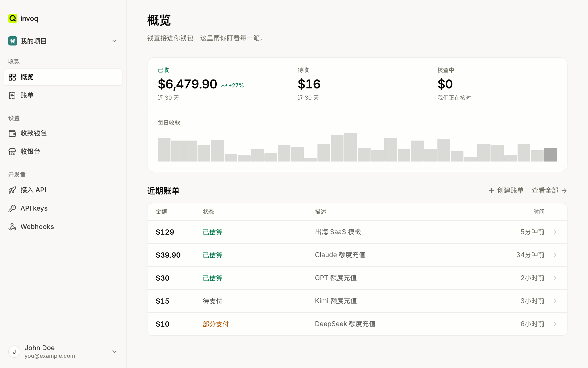Click the 账单 receipt icon
Image resolution: width=588 pixels, height=368 pixels.
[12, 96]
